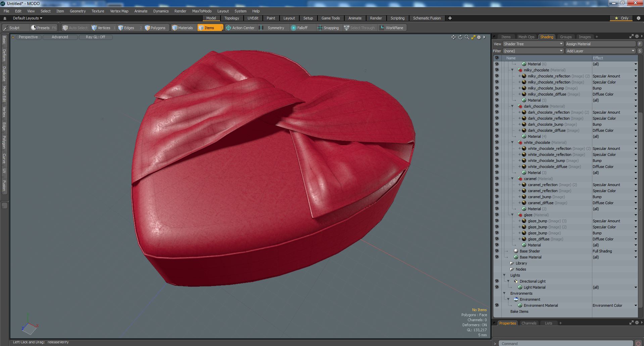Image resolution: width=644 pixels, height=346 pixels.
Task: Open the Shader Tree view dropdown
Action: coord(533,44)
